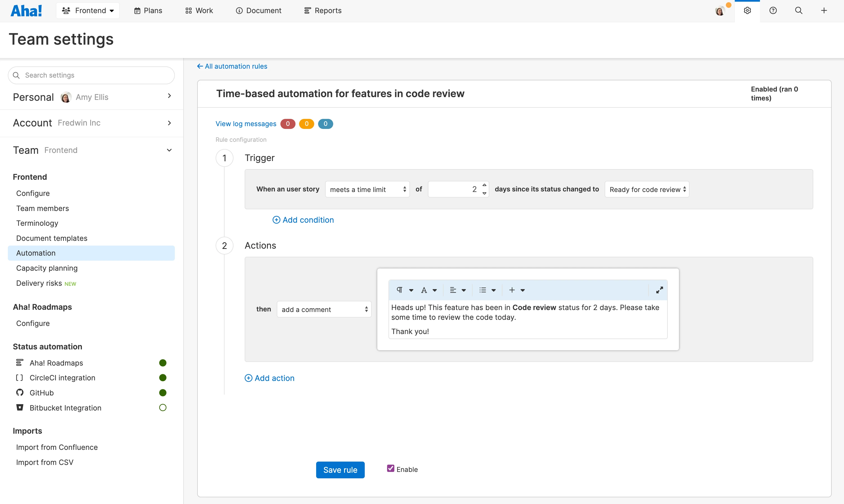Viewport: 844px width, 504px height.
Task: Open the 'add a comment' action dropdown
Action: (324, 309)
